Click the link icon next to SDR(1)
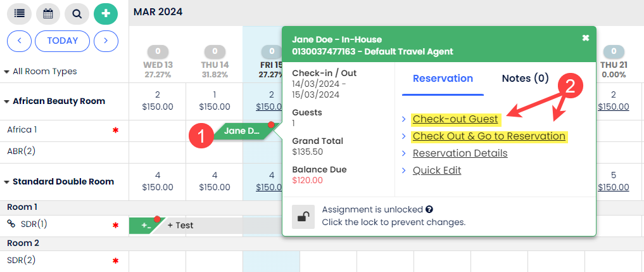 11,224
